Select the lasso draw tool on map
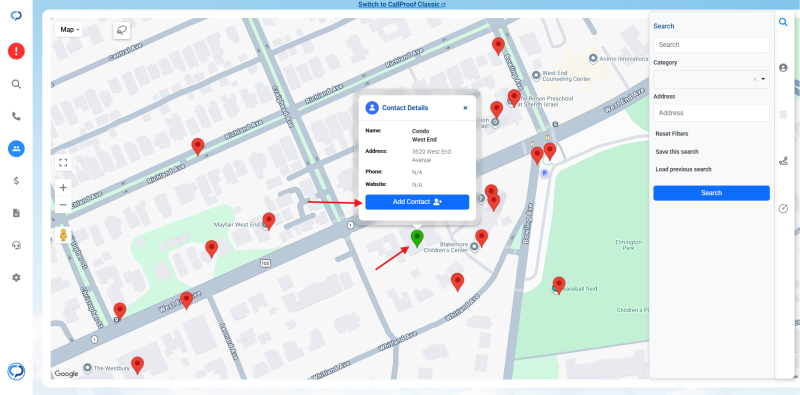The image size is (800, 395). coord(122,31)
